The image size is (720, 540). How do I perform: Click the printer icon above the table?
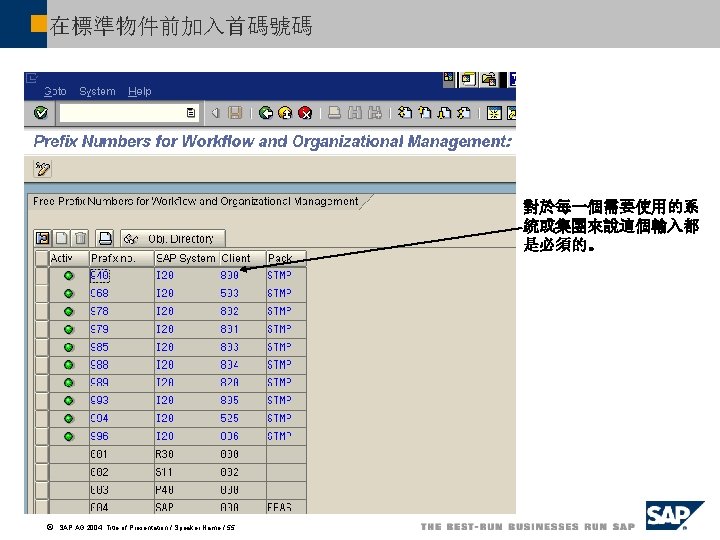(105, 238)
